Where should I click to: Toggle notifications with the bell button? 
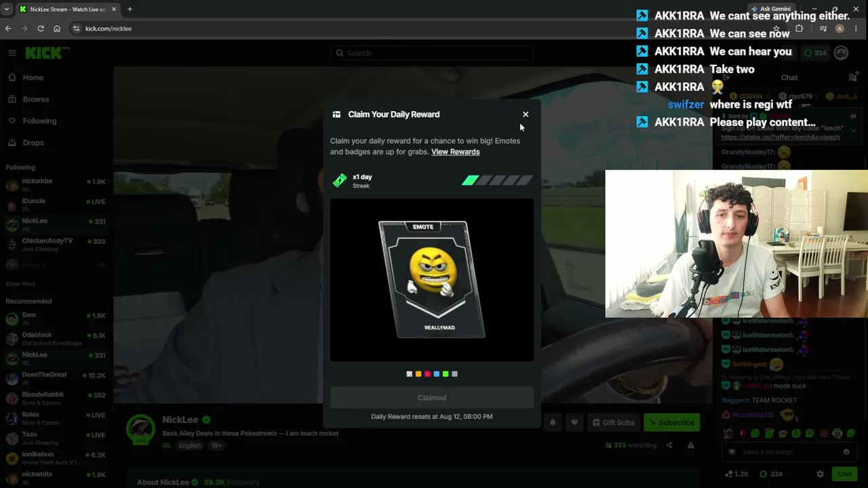pyautogui.click(x=553, y=422)
